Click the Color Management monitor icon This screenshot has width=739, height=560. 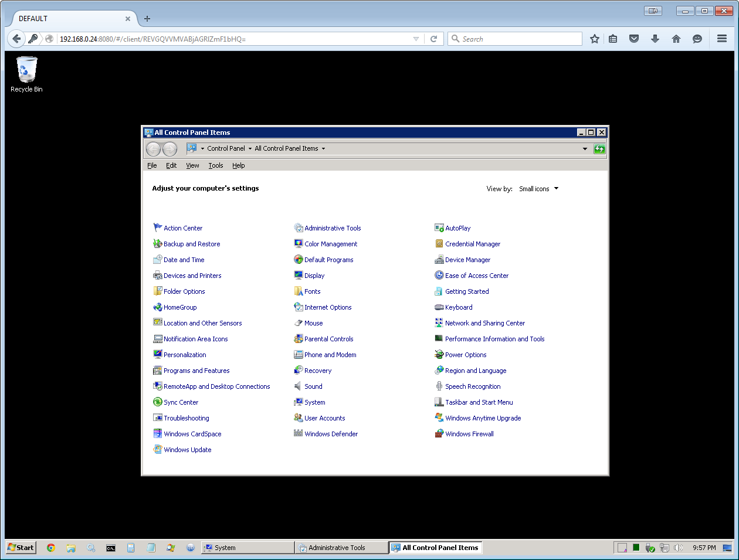point(298,243)
